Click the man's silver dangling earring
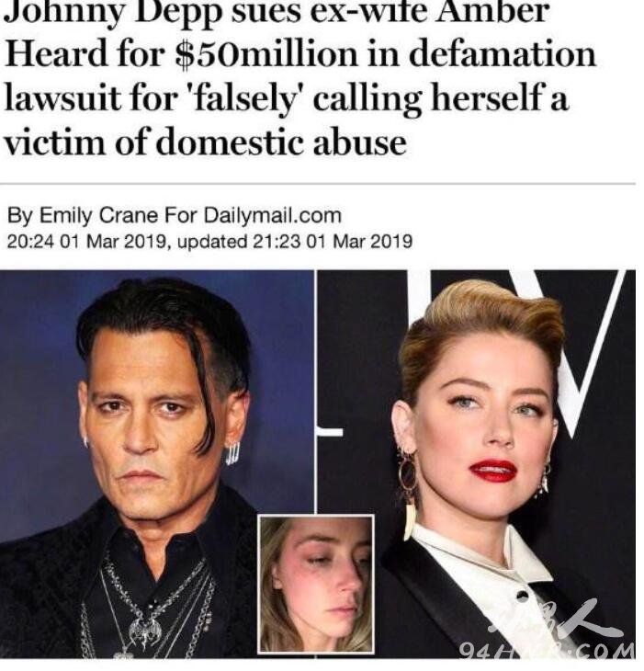This screenshot has width=644, height=671. [x=233, y=453]
